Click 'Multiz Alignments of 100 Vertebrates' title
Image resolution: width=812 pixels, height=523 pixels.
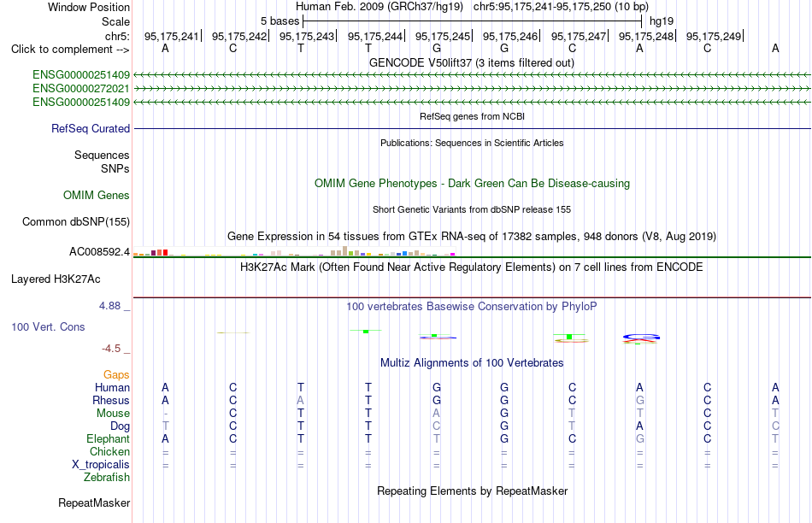tap(472, 363)
